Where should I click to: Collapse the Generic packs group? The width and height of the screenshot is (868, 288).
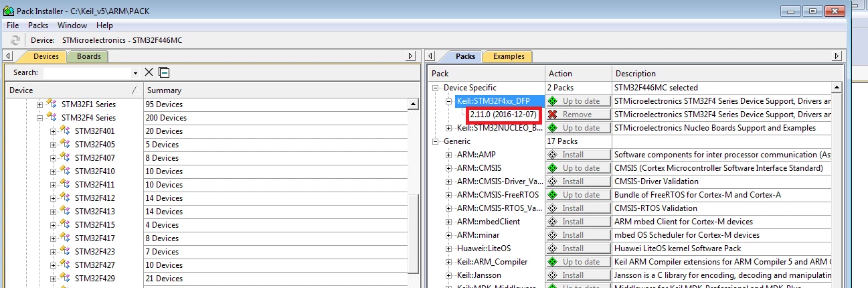(x=436, y=141)
